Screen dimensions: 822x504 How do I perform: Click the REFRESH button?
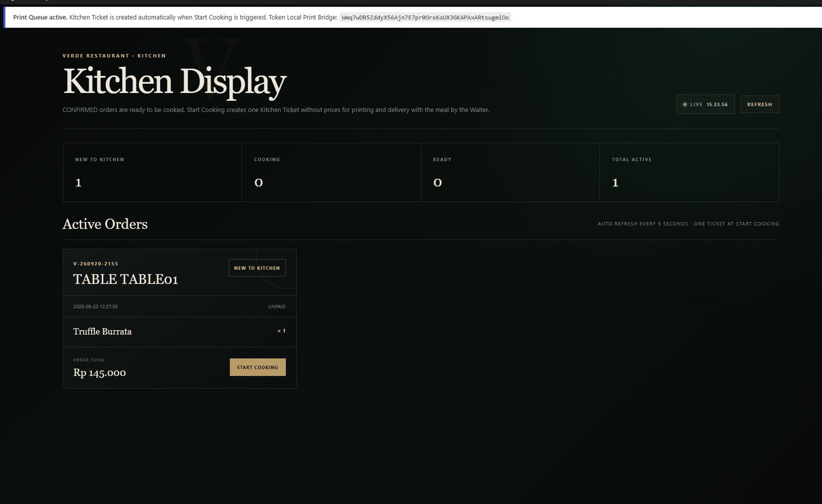click(760, 104)
